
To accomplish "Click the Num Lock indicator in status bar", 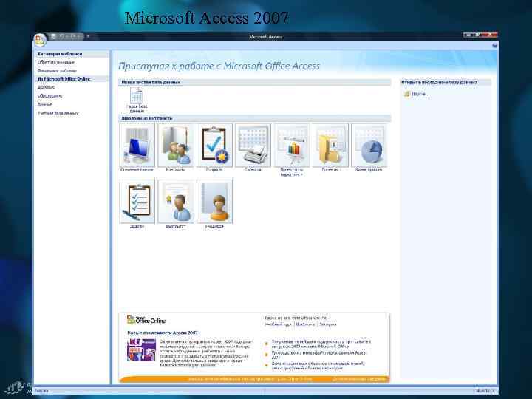I will 485,391.
